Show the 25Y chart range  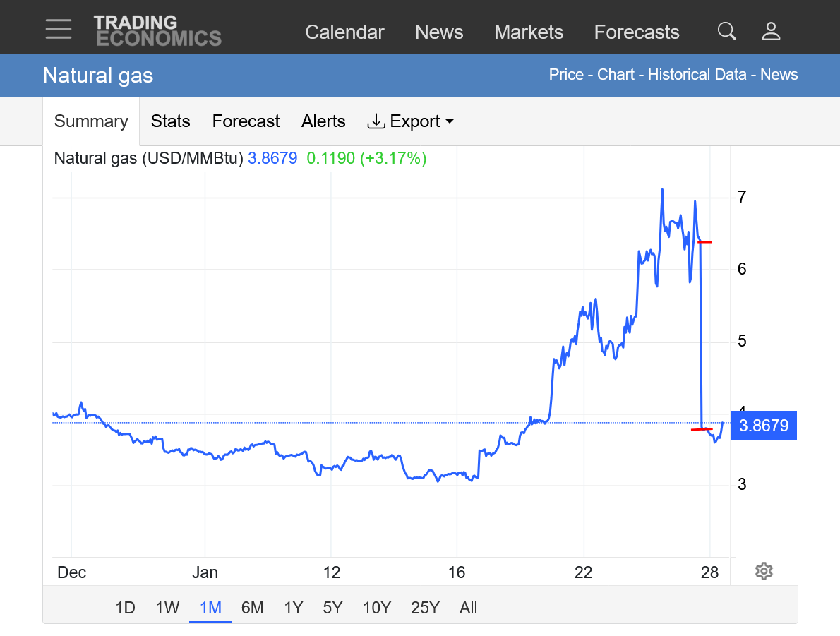[425, 608]
